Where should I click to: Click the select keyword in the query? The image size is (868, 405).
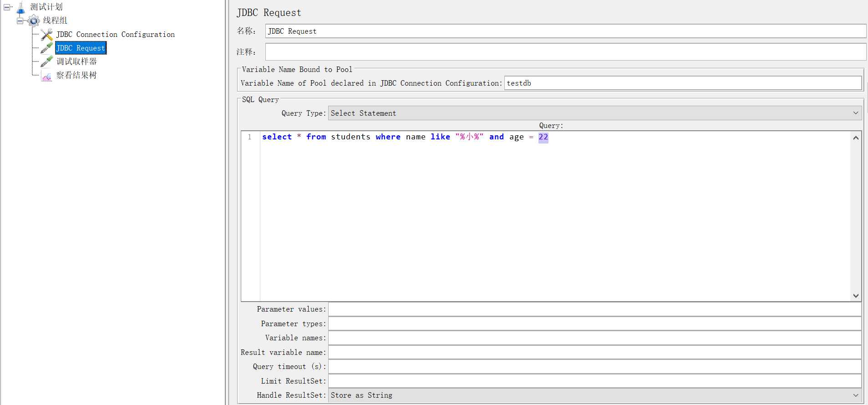(277, 137)
